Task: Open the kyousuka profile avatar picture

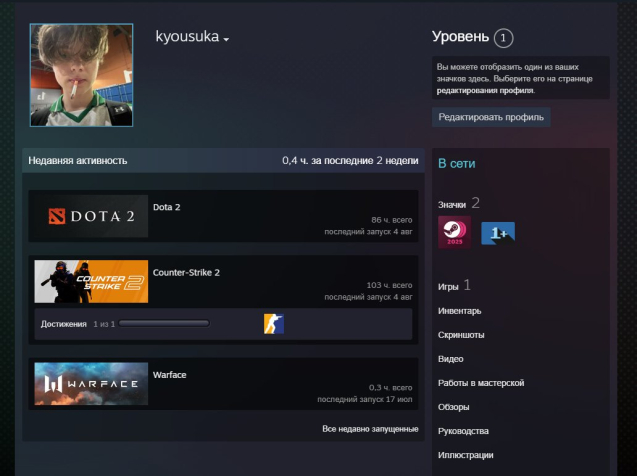Action: tap(81, 75)
